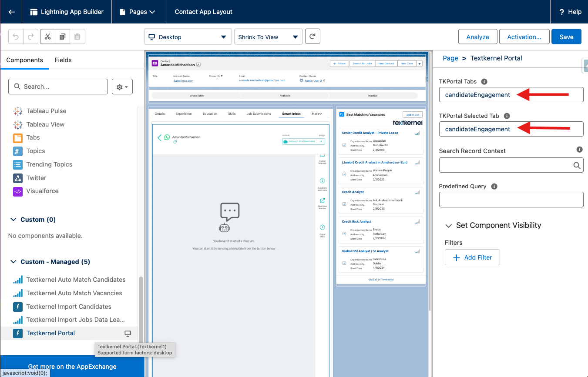Screen dimensions: 588x377
Task: Click the back arrow in the header
Action: [12, 12]
